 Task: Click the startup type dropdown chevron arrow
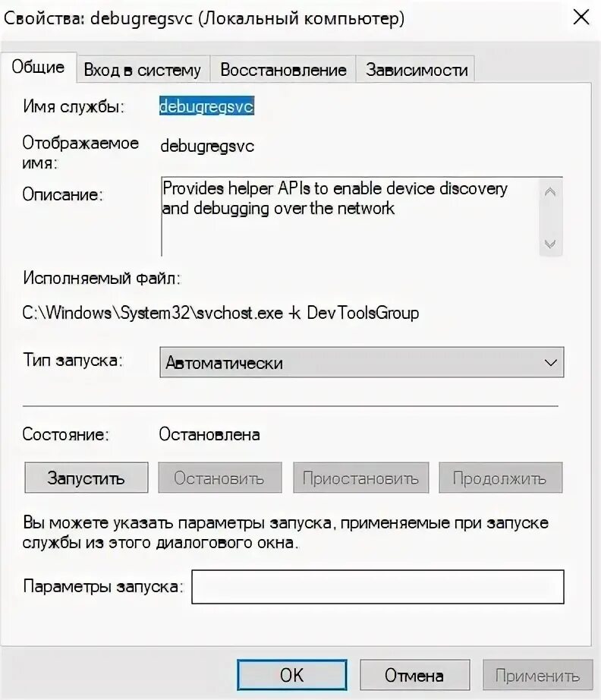[551, 362]
